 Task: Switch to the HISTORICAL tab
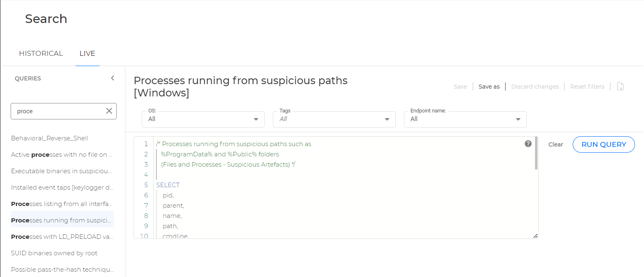tap(41, 53)
